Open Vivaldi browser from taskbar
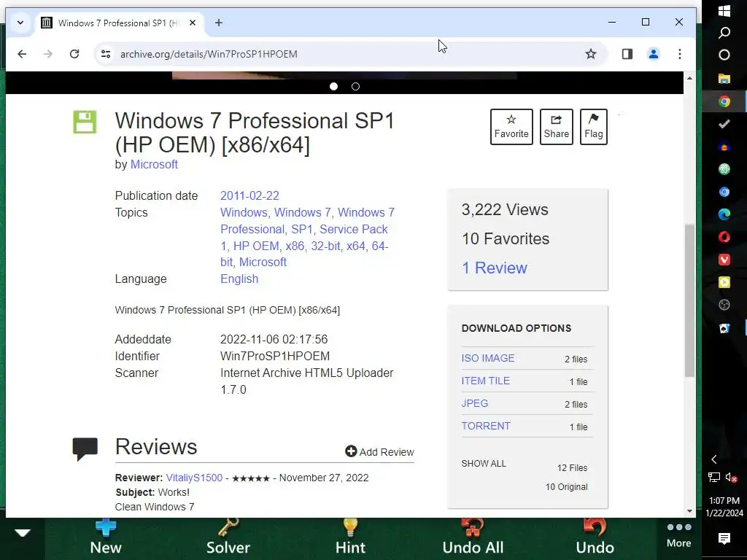747x560 pixels. 724,260
